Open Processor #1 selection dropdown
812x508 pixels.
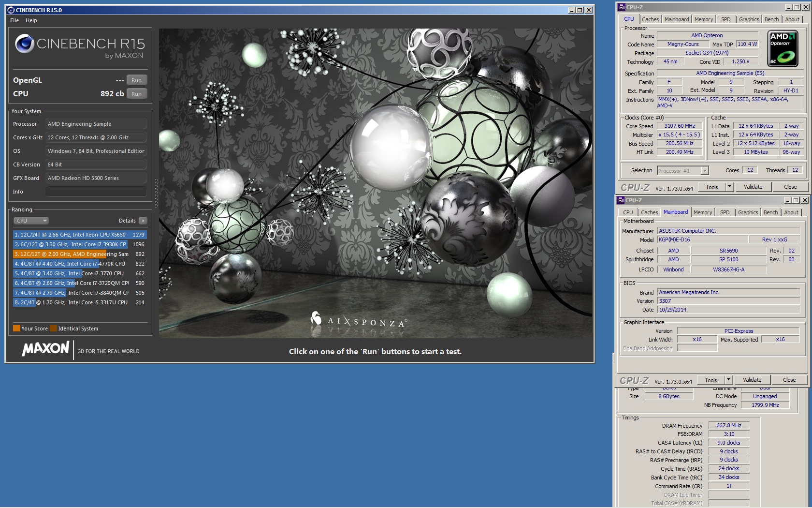[683, 171]
